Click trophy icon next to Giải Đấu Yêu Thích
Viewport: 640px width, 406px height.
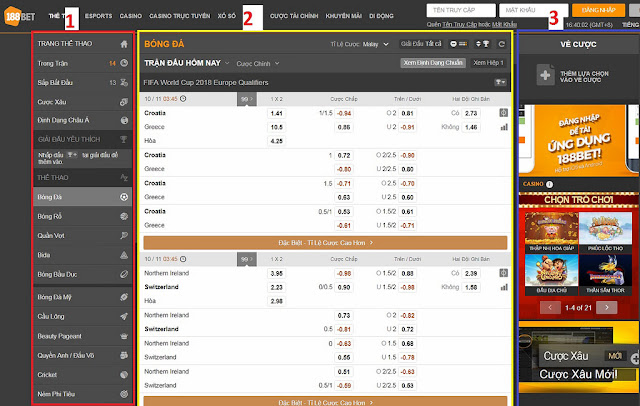click(x=124, y=140)
